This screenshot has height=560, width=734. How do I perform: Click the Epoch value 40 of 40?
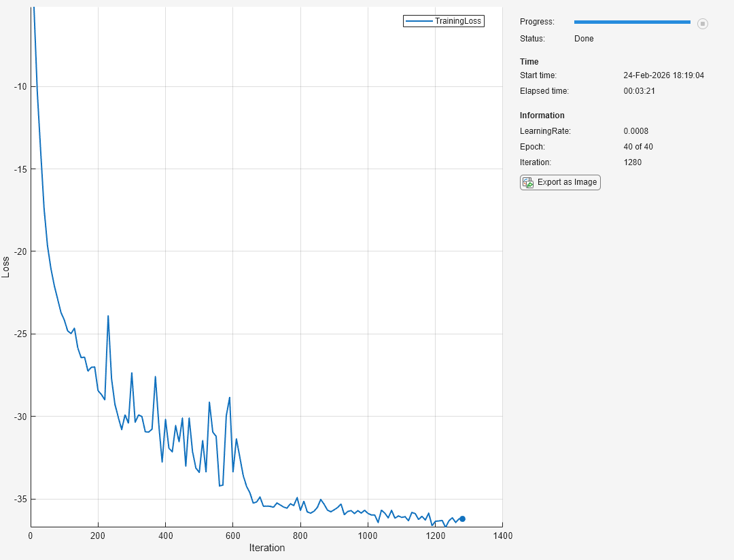638,147
